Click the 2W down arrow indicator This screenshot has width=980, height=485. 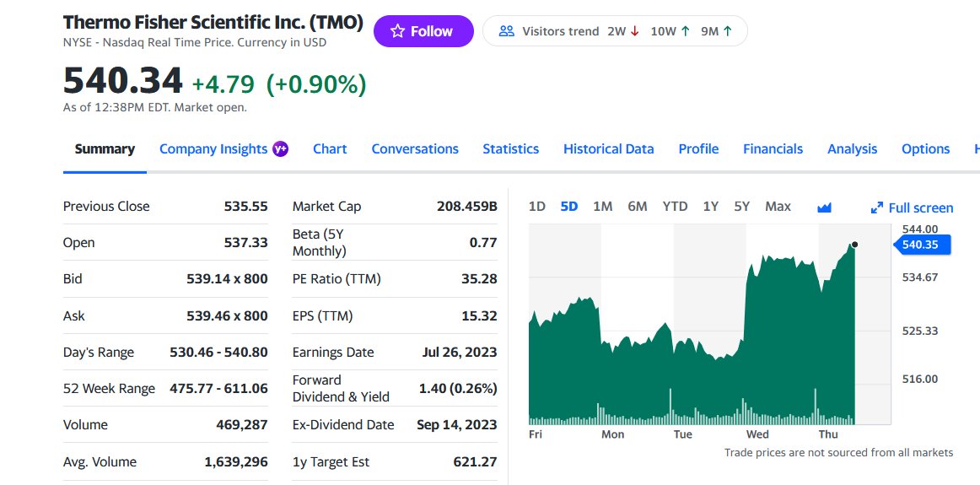[x=635, y=31]
